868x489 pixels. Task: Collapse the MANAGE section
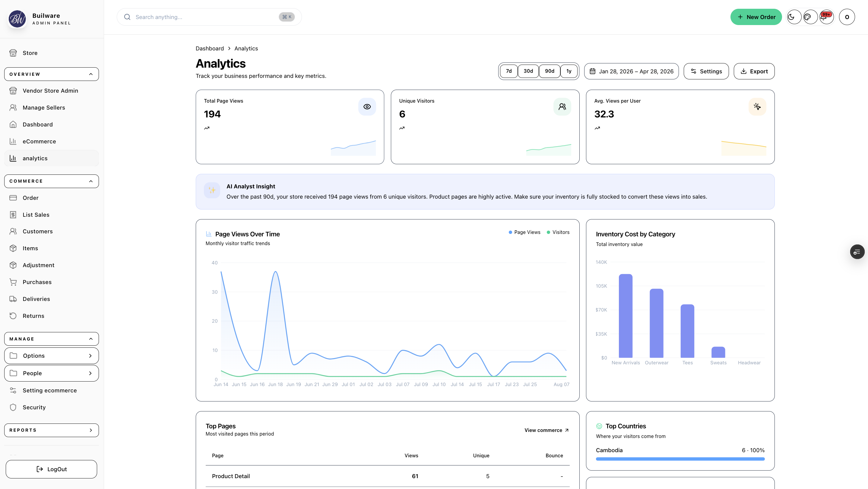(x=52, y=339)
